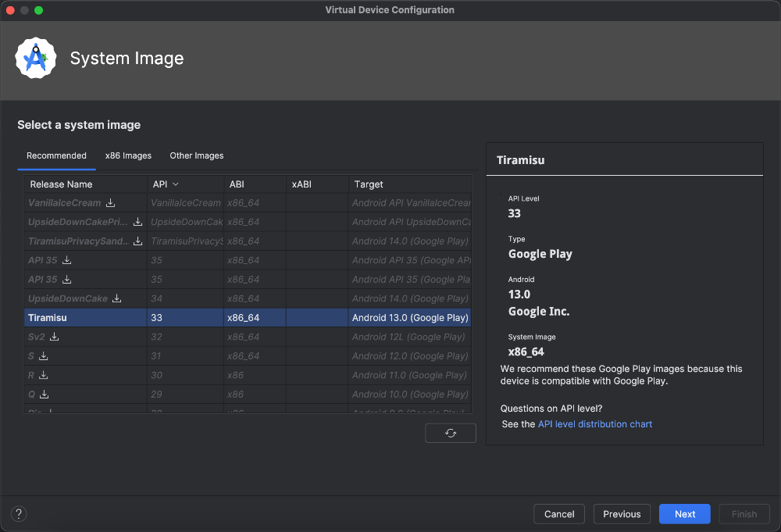Open the x86 Images tab
This screenshot has width=781, height=532.
128,155
